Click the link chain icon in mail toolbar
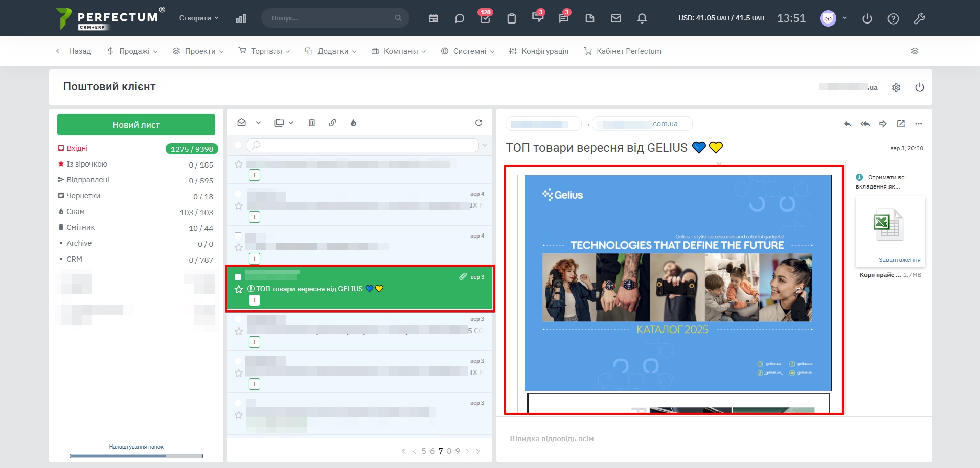 pos(333,123)
